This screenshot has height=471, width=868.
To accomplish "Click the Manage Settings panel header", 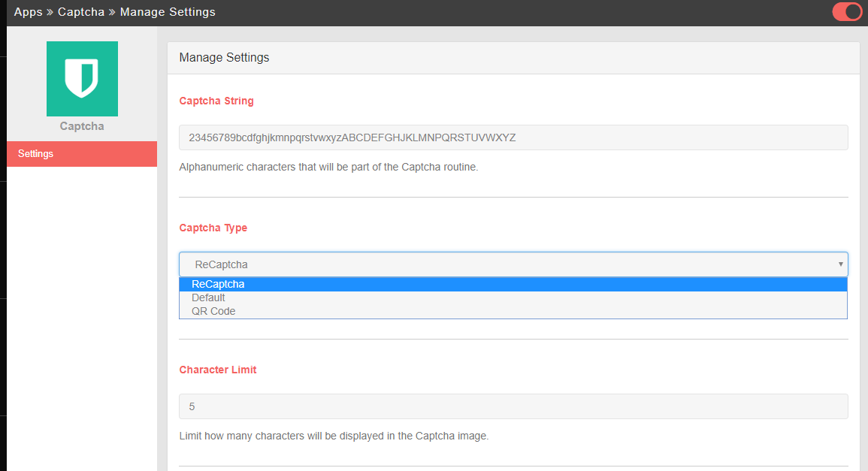I will click(x=513, y=58).
